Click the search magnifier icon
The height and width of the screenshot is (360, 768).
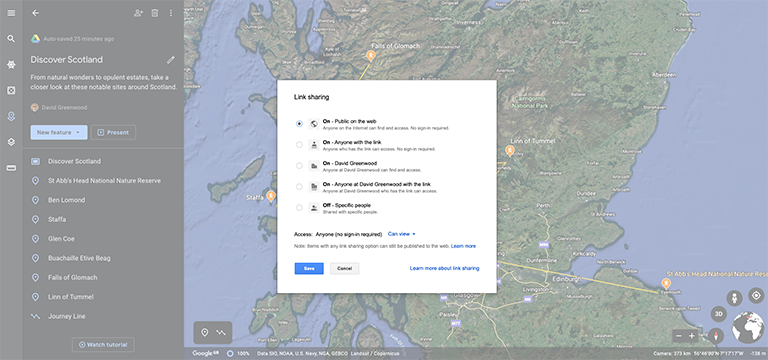point(11,38)
